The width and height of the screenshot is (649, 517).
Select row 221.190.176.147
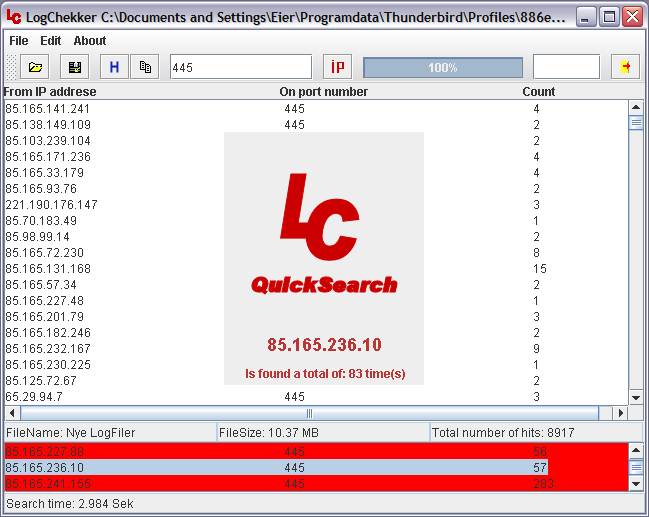click(316, 204)
